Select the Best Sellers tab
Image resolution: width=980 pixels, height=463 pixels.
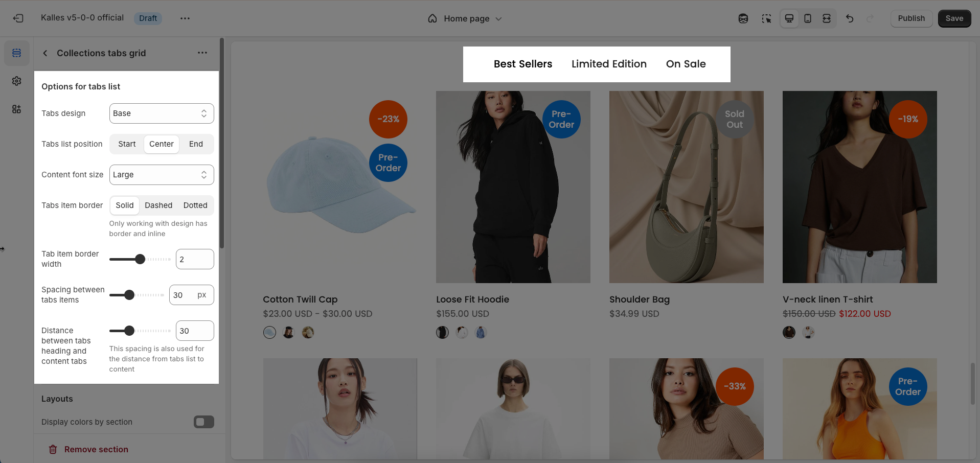(x=523, y=64)
